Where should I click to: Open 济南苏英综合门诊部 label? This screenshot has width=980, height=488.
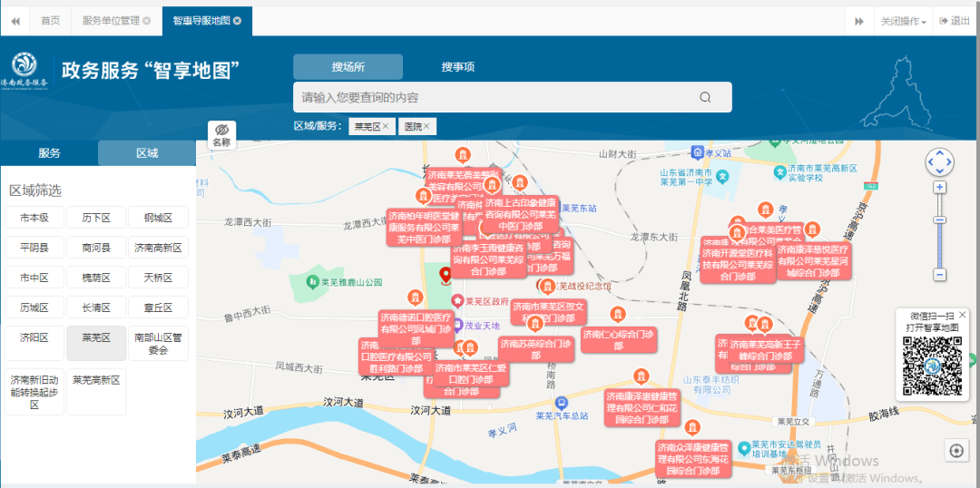point(536,349)
